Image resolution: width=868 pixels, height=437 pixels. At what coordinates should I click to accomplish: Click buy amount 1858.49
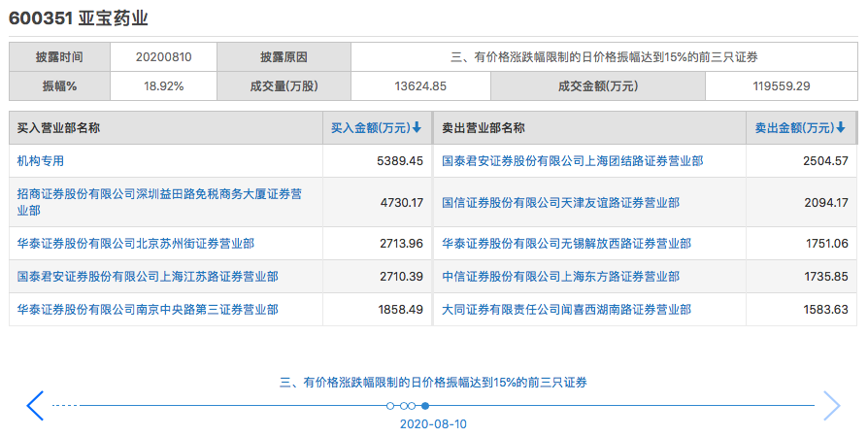pyautogui.click(x=401, y=309)
